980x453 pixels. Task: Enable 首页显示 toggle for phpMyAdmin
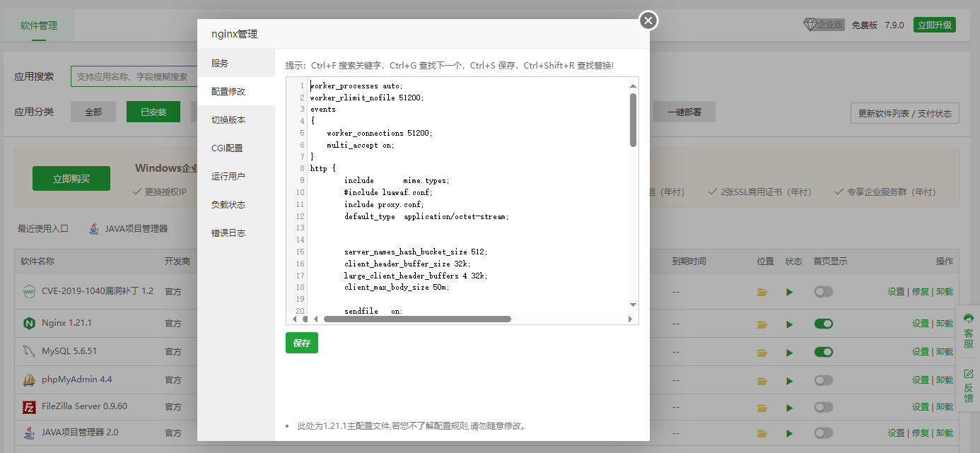point(824,380)
